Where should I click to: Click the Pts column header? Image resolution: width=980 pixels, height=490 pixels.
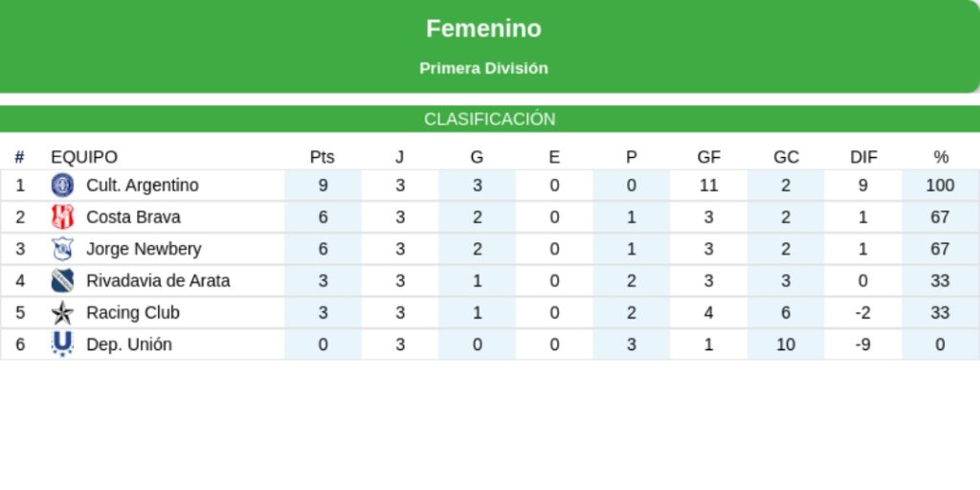click(x=323, y=157)
